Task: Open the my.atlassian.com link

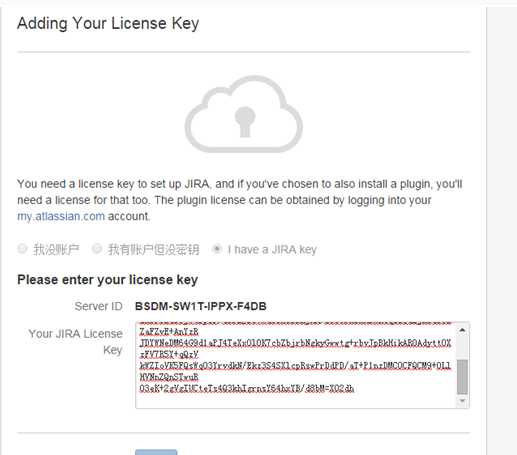Action: pos(61,216)
